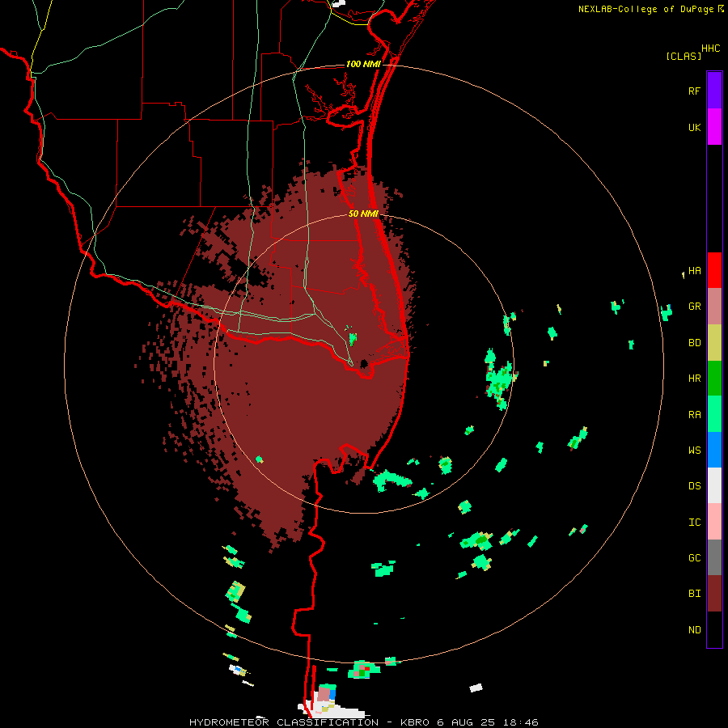728x728 pixels.
Task: Click the HA red legend swatch
Action: [x=714, y=270]
